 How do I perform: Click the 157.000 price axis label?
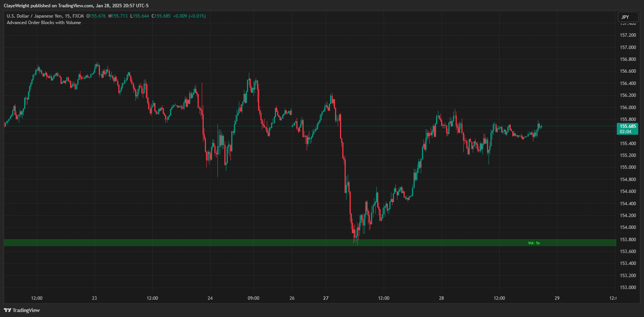click(x=628, y=47)
